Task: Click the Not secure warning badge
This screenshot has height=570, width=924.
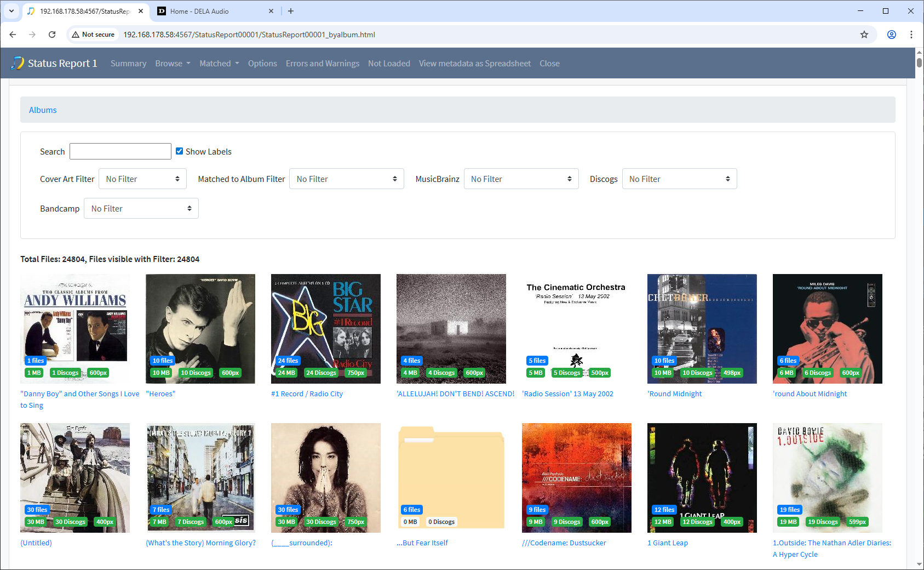Action: tap(93, 35)
